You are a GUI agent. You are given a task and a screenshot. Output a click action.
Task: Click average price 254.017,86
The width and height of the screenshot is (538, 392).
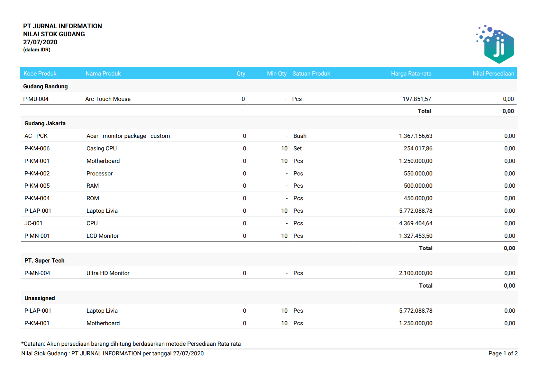(x=418, y=148)
